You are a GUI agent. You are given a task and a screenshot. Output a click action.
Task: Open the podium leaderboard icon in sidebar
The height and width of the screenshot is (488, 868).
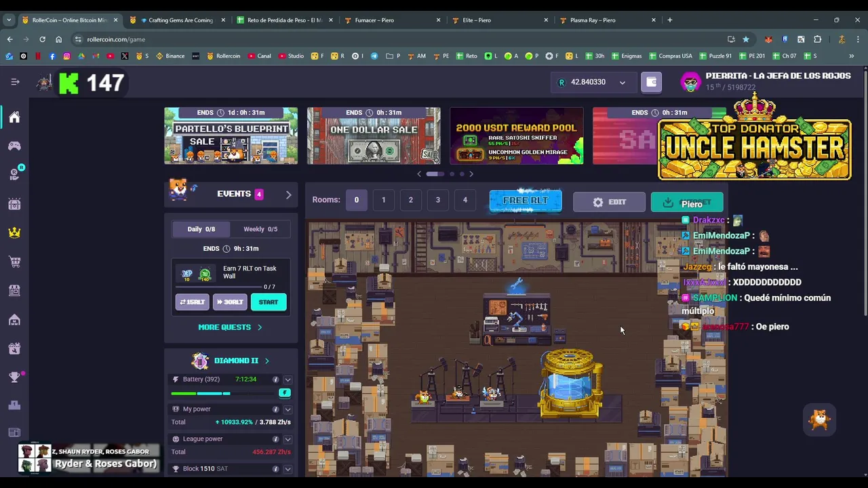(x=14, y=405)
